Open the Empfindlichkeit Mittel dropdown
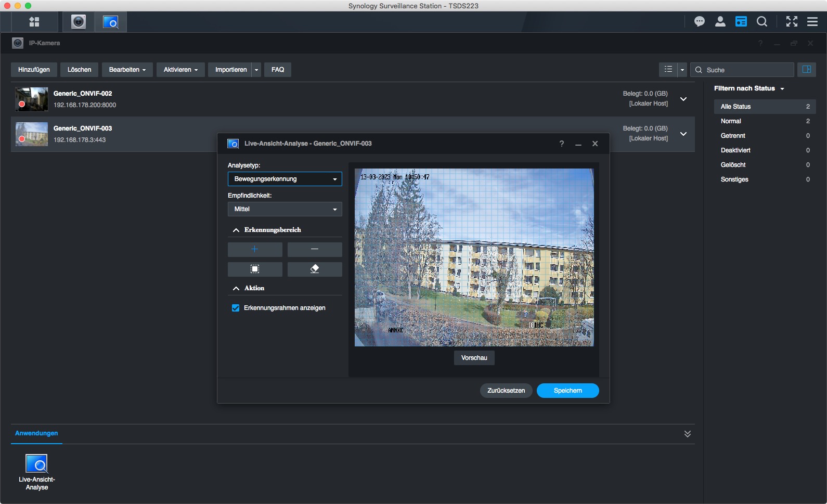The image size is (827, 504). tap(285, 209)
